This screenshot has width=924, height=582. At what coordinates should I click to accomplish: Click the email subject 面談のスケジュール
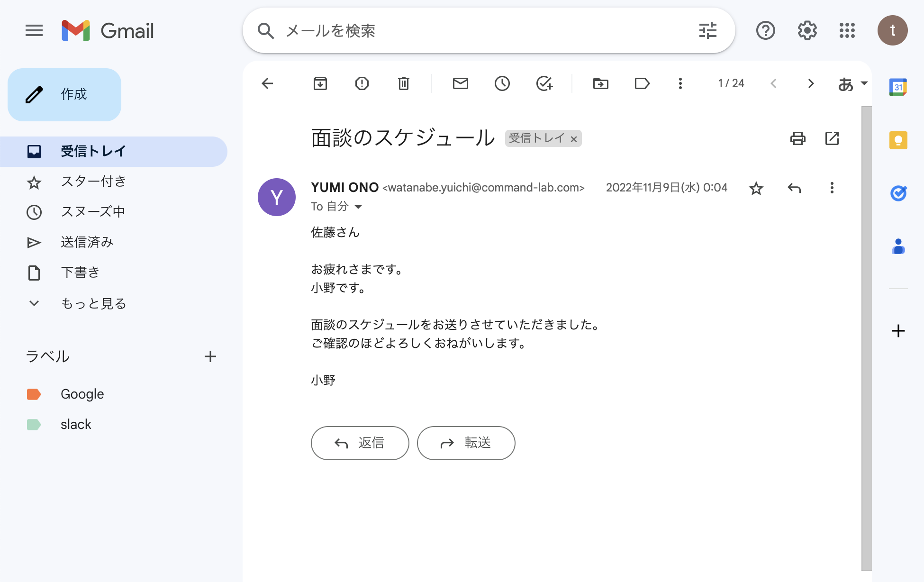point(403,138)
